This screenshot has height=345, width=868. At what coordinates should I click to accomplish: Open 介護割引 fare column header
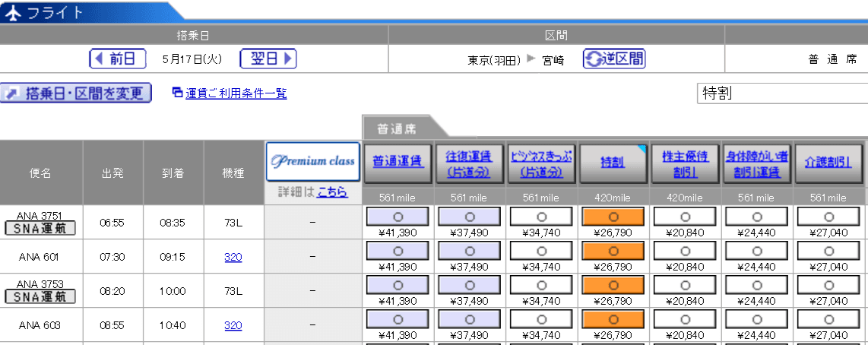tap(828, 163)
